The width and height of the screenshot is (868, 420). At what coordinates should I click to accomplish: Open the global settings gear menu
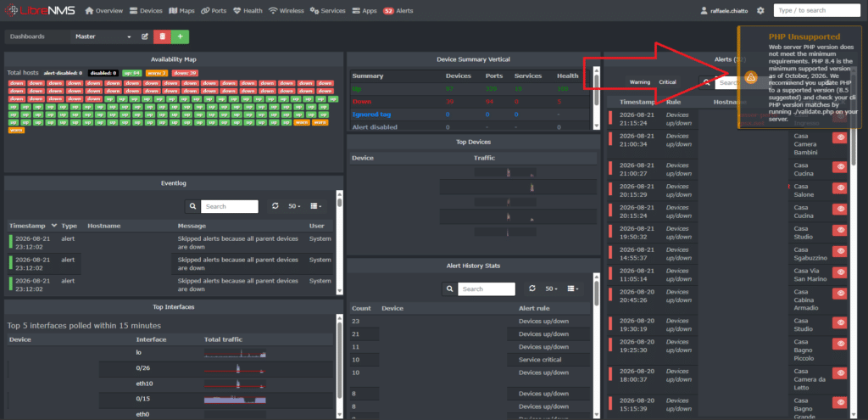(760, 10)
